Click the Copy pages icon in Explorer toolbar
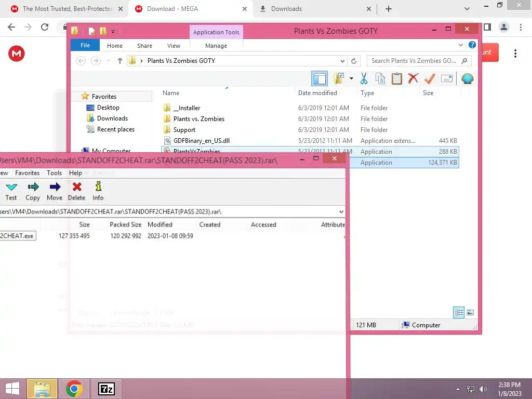Image resolution: width=532 pixels, height=399 pixels. coord(380,78)
